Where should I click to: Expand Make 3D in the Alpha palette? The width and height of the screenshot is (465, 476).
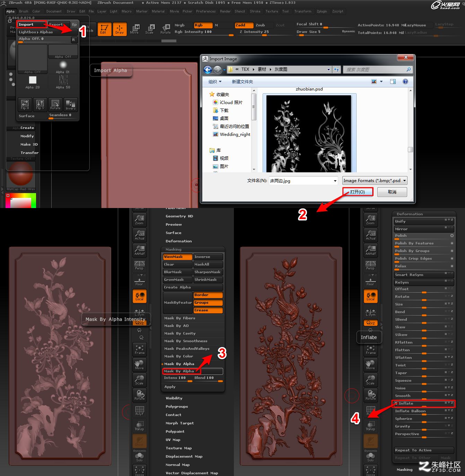click(x=29, y=145)
